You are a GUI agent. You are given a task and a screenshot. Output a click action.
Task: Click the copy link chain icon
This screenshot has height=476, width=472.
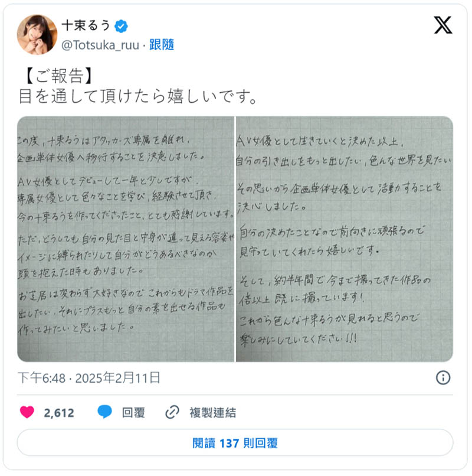coord(172,413)
